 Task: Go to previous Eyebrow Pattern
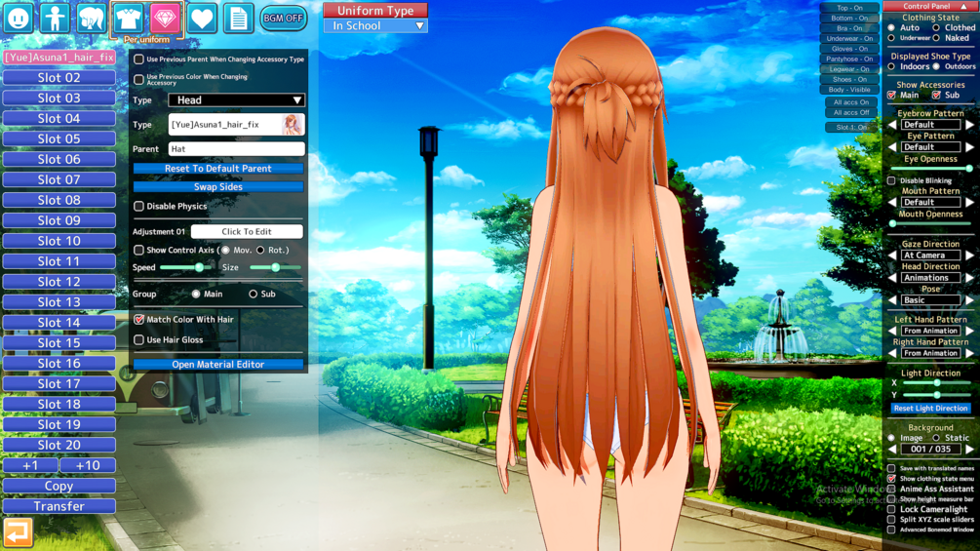pyautogui.click(x=892, y=125)
